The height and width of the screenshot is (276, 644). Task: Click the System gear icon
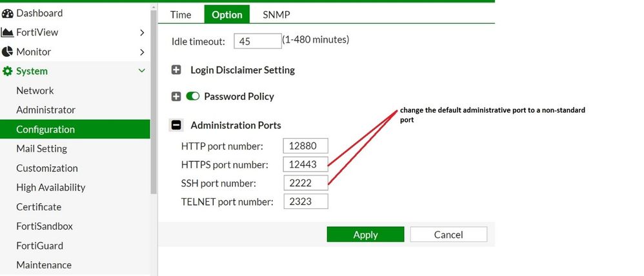(8, 72)
